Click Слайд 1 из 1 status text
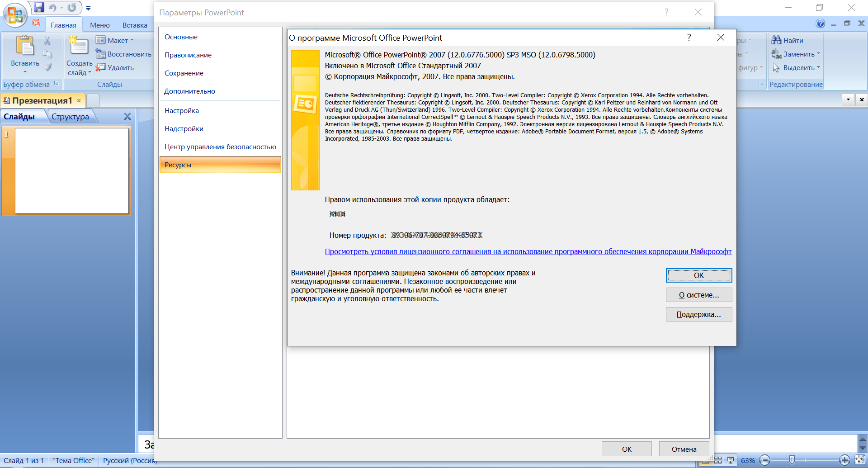Viewport: 868px width, 468px height. tap(24, 461)
